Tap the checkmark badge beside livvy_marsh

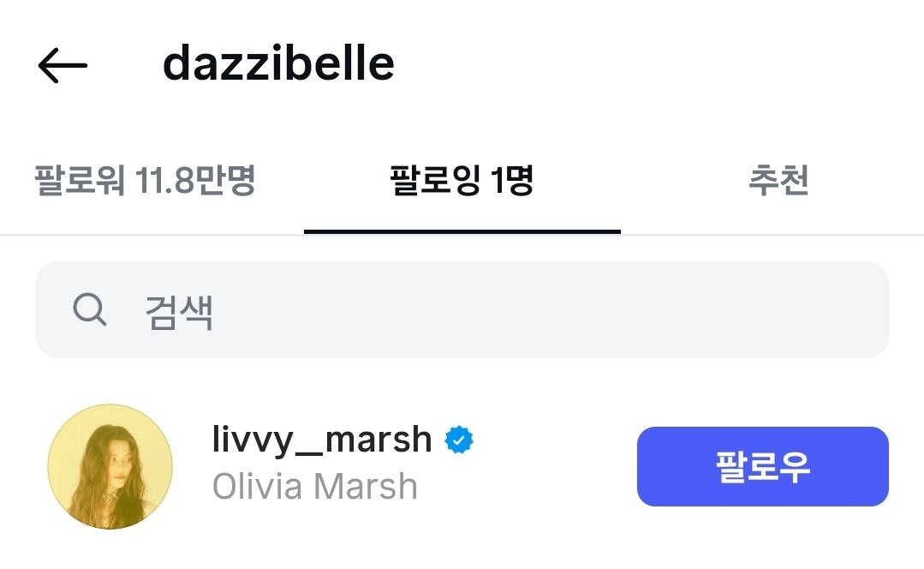[x=458, y=440]
